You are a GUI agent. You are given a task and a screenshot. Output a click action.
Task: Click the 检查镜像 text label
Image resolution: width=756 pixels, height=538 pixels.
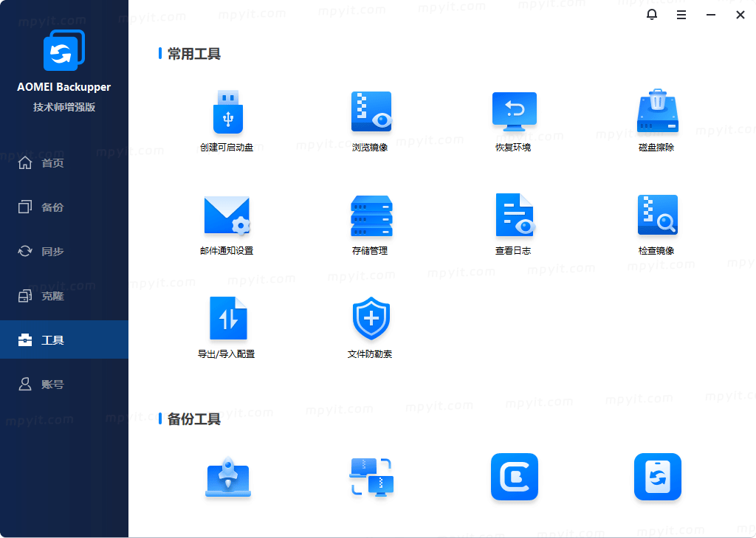656,251
